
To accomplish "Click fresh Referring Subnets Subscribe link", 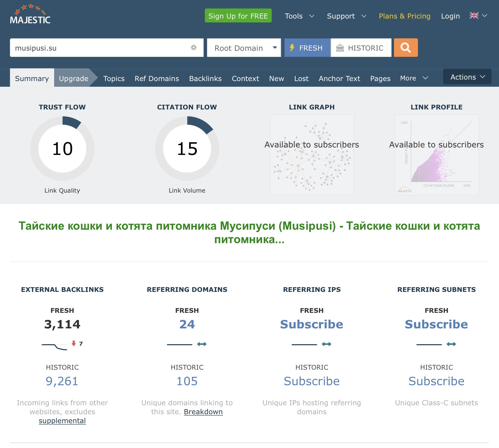I will [436, 324].
